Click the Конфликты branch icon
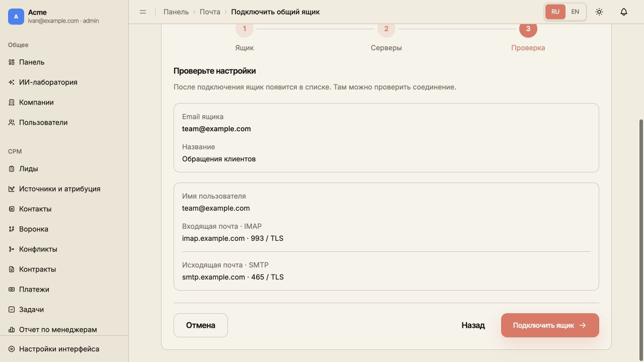Viewport: 644px width, 362px height. [x=12, y=249]
